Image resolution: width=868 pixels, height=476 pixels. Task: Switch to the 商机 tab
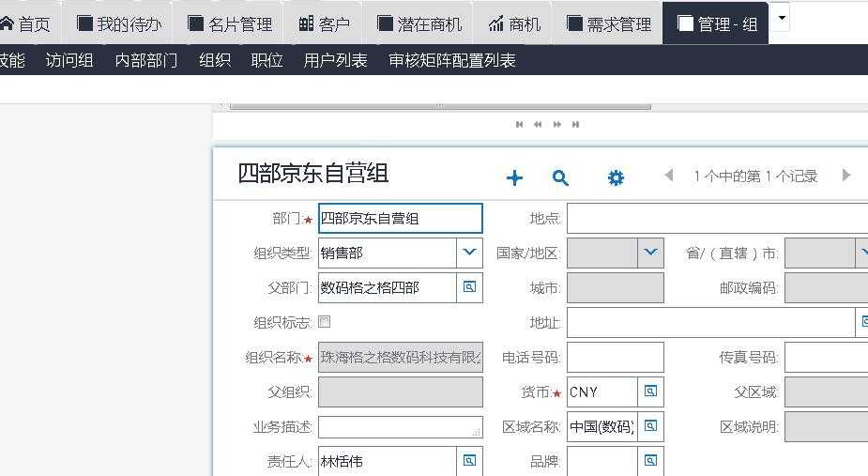pyautogui.click(x=514, y=23)
